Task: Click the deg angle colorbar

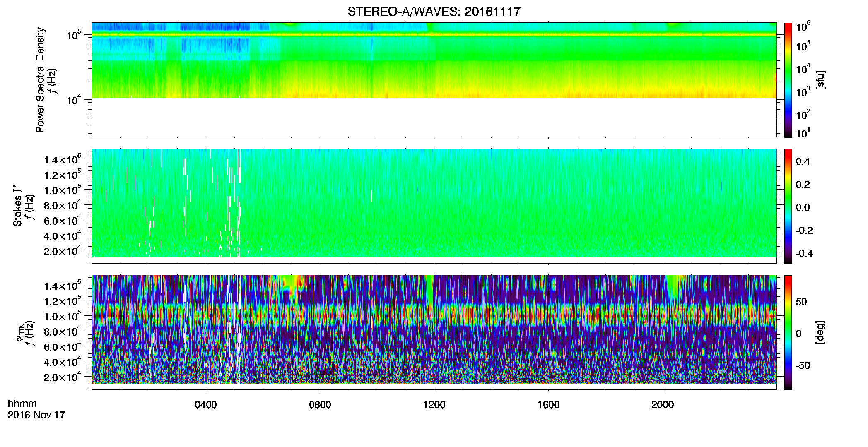Action: pos(788,332)
